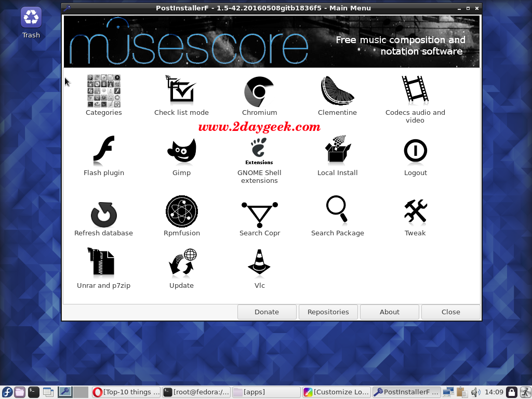Screen dimensions: 532x399
Task: Click window menu icon in title bar
Action: (x=67, y=8)
